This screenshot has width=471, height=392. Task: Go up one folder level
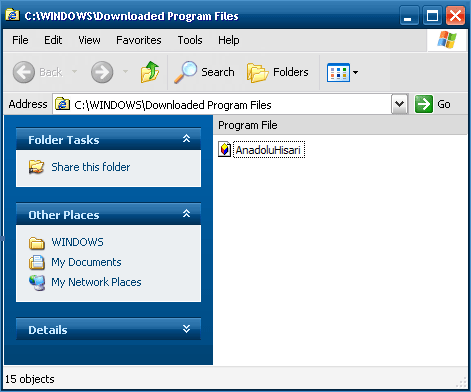[x=150, y=72]
